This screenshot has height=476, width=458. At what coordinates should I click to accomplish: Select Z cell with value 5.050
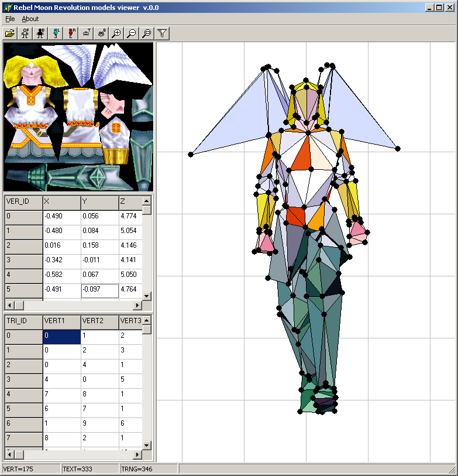coord(130,276)
